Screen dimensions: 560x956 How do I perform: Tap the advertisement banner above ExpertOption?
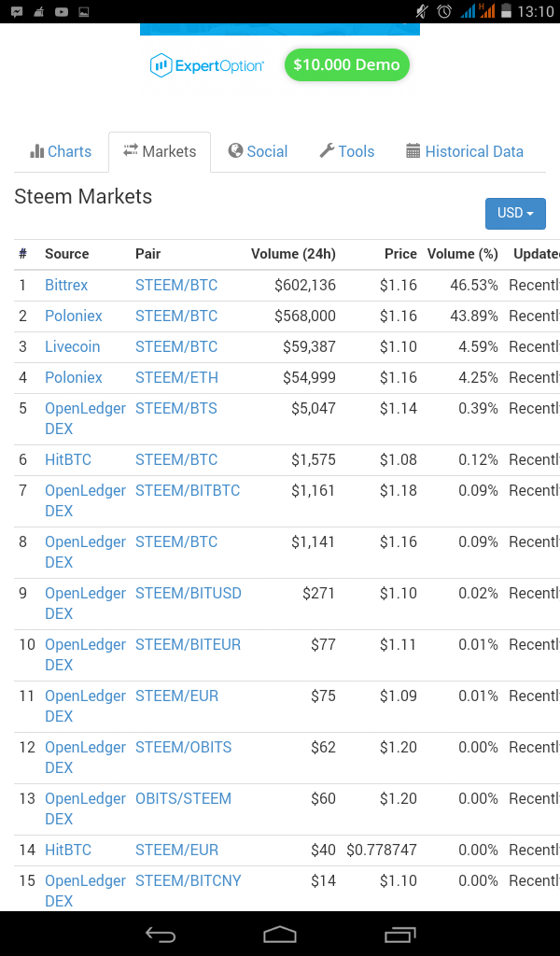280,29
